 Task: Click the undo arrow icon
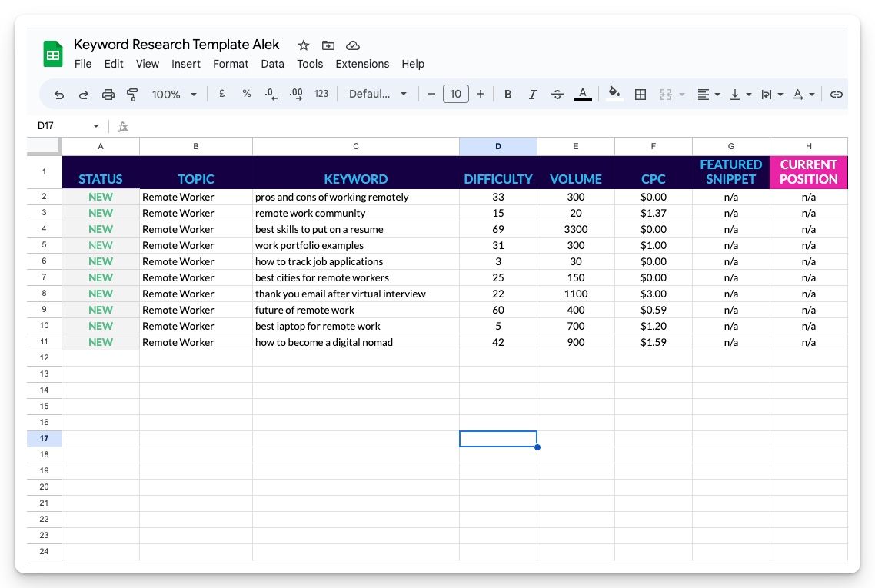tap(59, 95)
